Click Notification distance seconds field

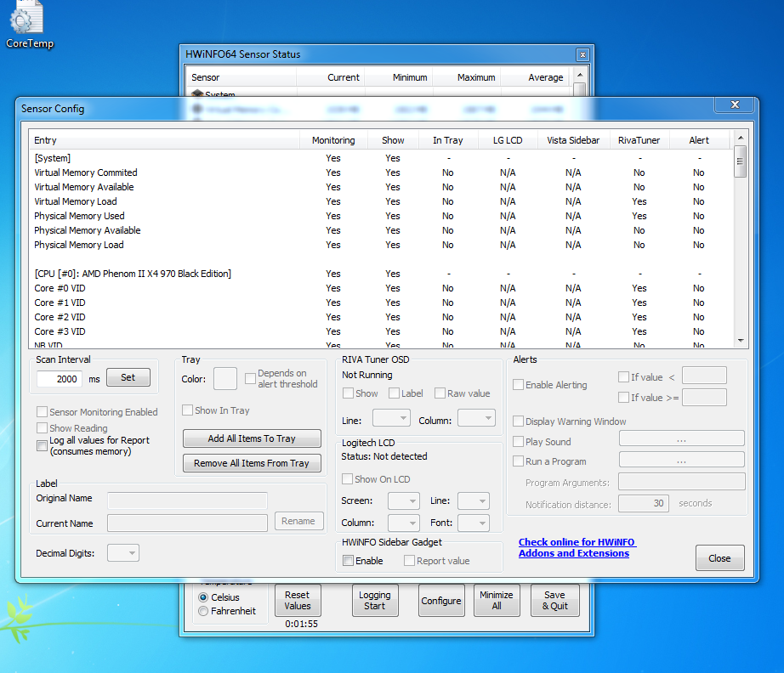(x=644, y=503)
